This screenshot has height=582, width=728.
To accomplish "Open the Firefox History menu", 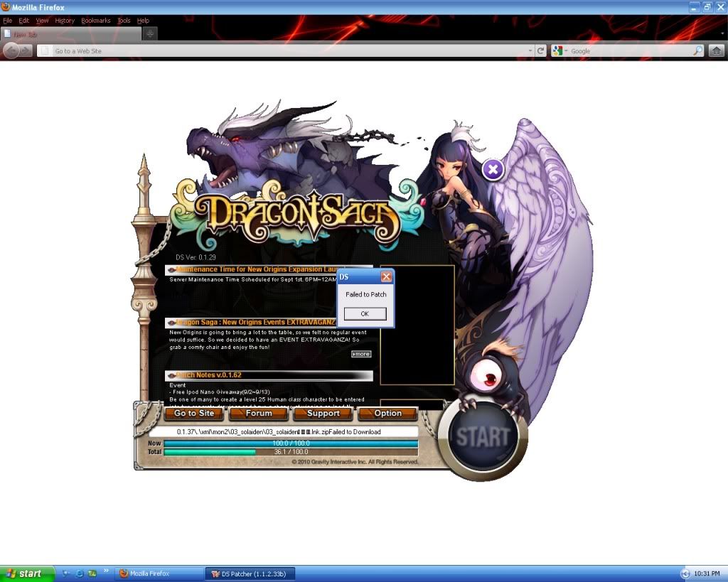I will [x=65, y=21].
